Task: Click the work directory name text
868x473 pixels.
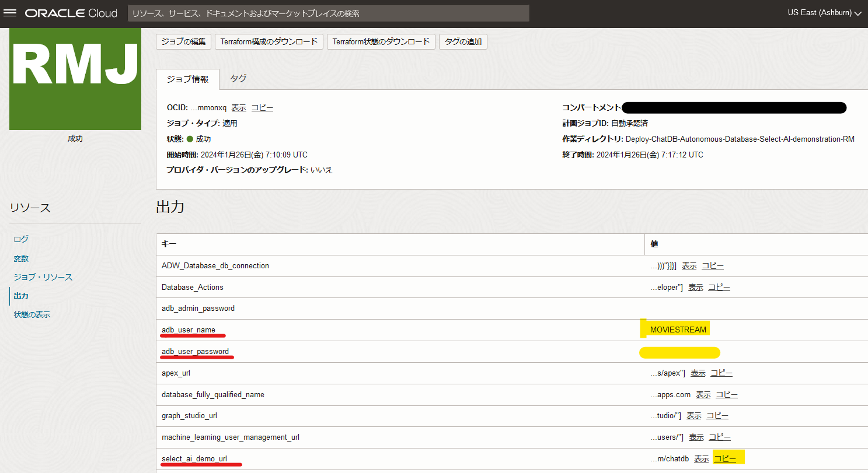Action: point(740,139)
